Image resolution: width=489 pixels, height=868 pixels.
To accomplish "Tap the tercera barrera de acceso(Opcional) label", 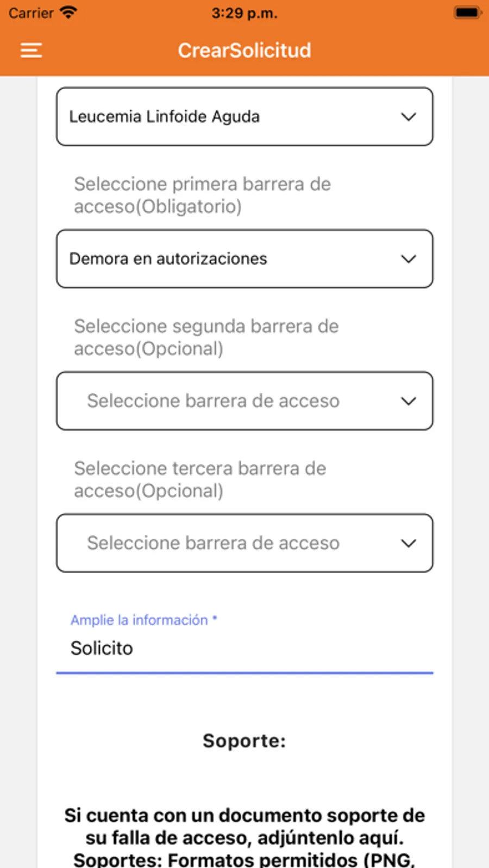I will tap(200, 480).
